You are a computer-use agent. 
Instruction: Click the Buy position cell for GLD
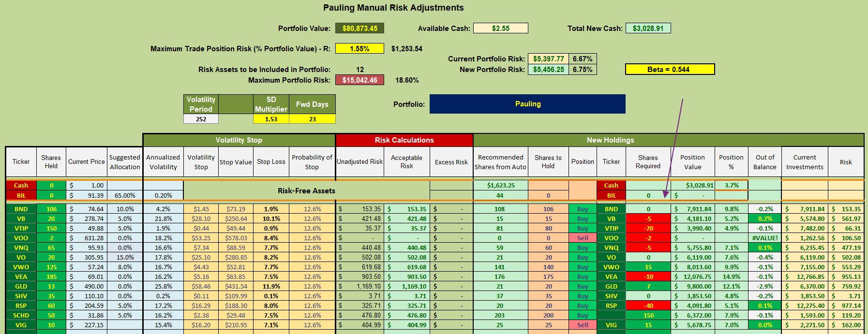[583, 287]
